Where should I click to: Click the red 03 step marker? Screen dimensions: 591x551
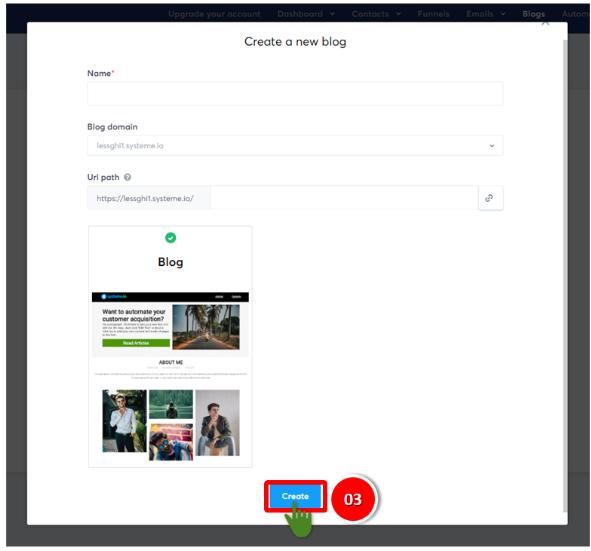coord(353,499)
